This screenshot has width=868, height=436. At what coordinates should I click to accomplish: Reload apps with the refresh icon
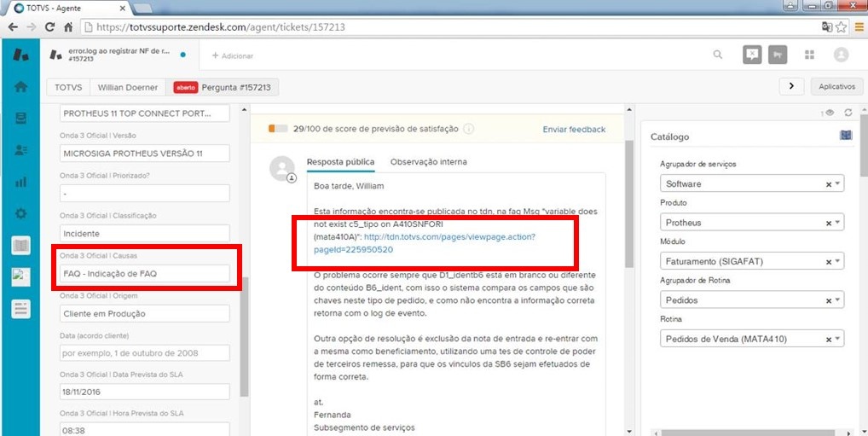coord(848,113)
